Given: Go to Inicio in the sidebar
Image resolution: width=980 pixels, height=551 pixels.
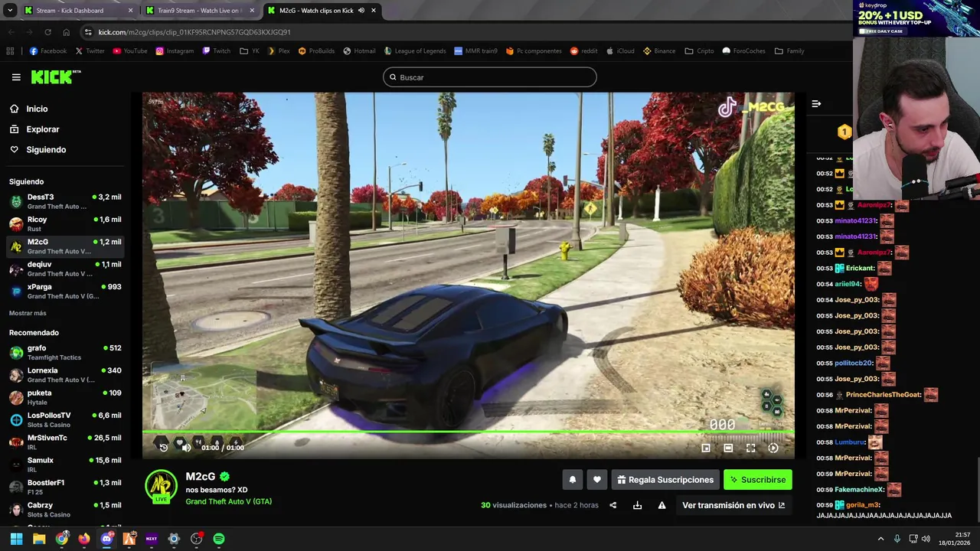Looking at the screenshot, I should [x=37, y=109].
